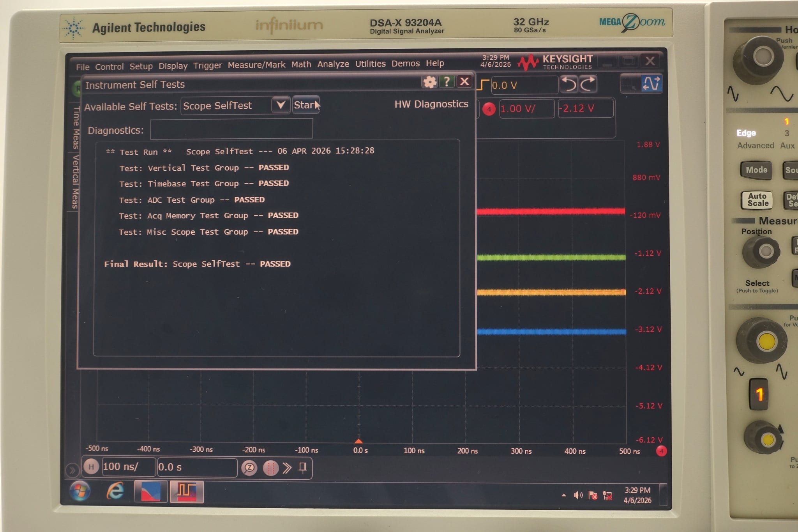Image resolution: width=798 pixels, height=532 pixels.
Task: Open the Utilities menu
Action: click(x=370, y=64)
